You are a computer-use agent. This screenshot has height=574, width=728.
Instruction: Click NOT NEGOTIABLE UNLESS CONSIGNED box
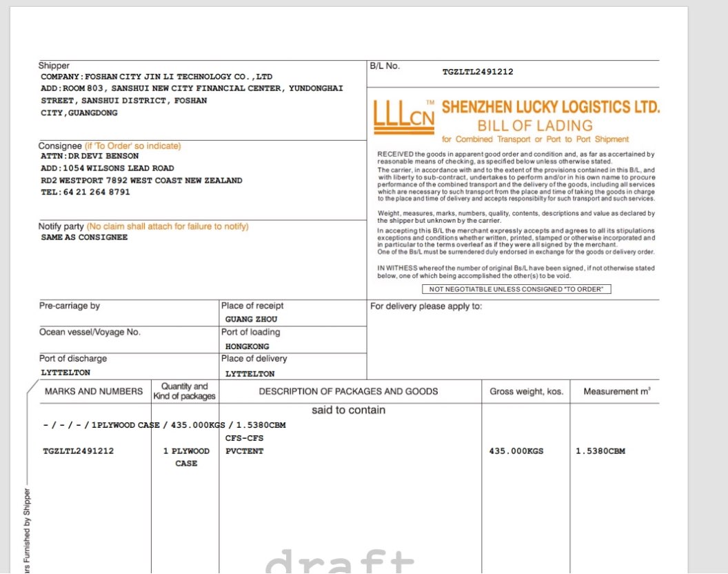pyautogui.click(x=516, y=289)
